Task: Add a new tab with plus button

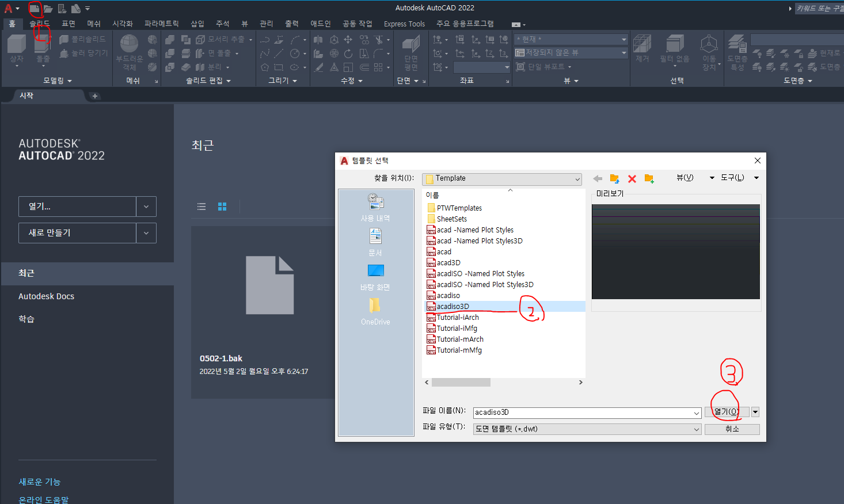Action: (95, 96)
